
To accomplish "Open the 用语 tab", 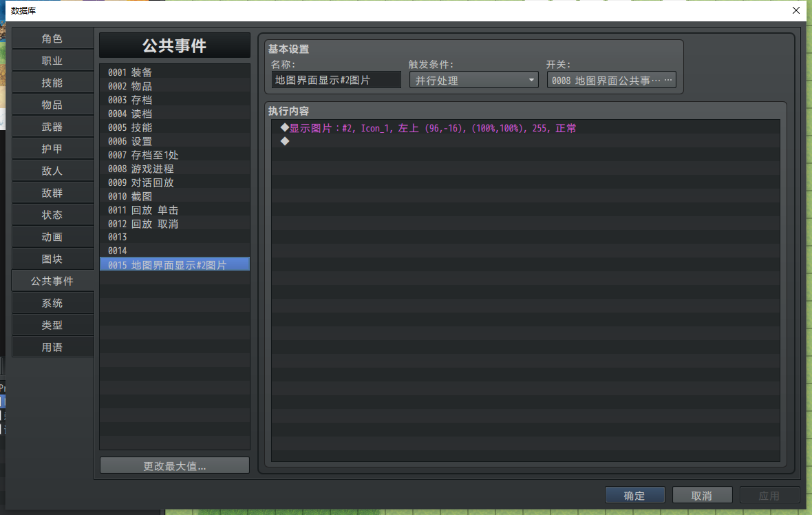I will point(52,347).
